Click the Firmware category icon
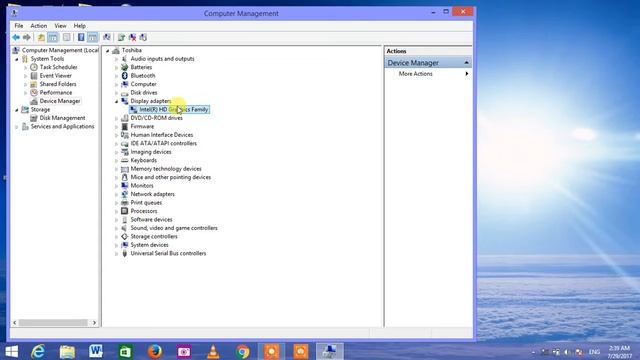 [x=124, y=127]
